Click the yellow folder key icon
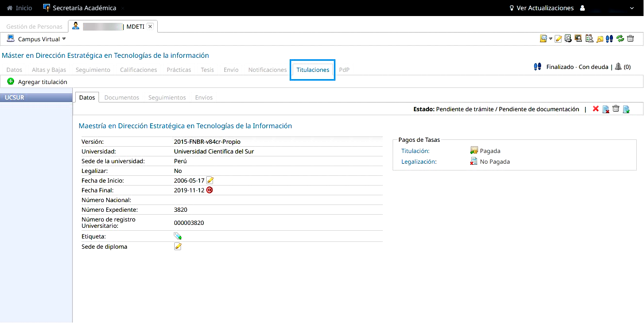 pos(600,39)
